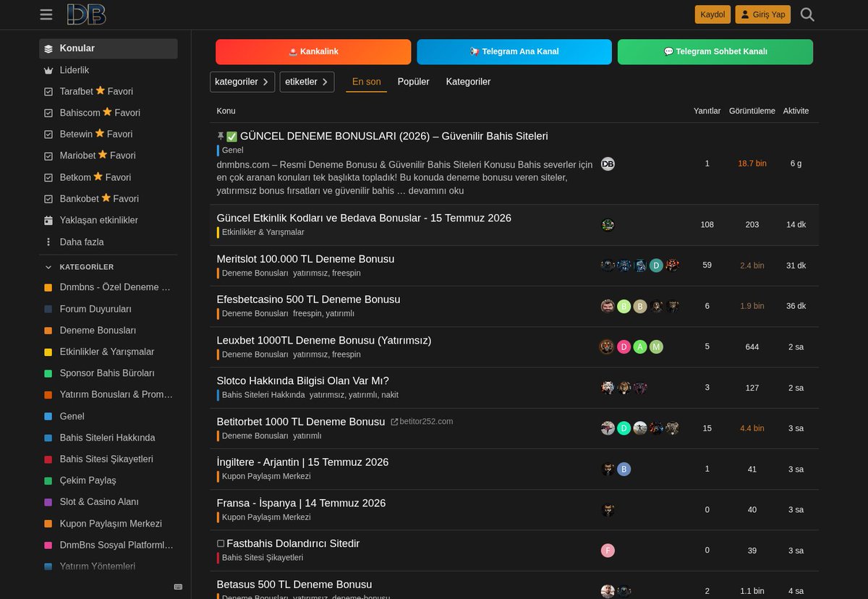The width and height of the screenshot is (868, 599).
Task: Click poster avatar for Güncel Etkinlik Kodları
Action: click(608, 225)
